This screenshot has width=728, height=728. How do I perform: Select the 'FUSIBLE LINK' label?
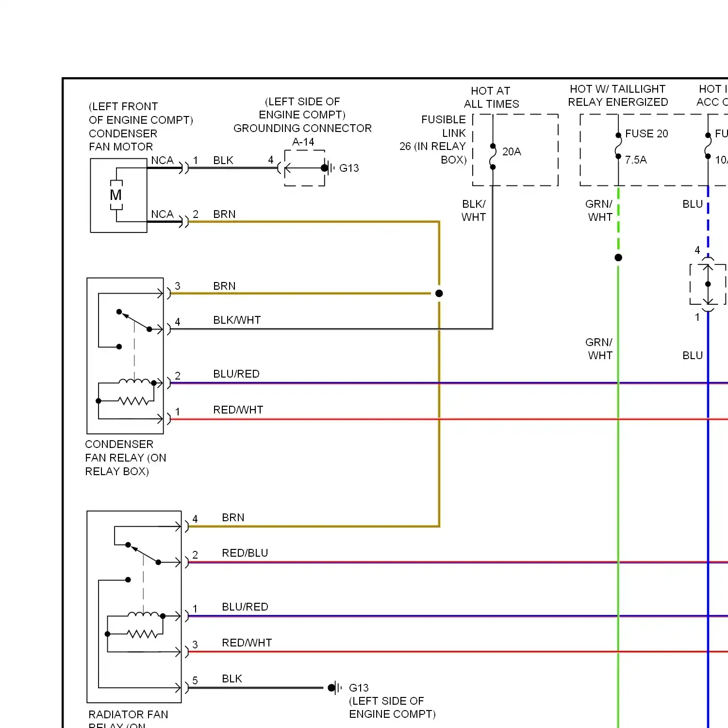[444, 126]
